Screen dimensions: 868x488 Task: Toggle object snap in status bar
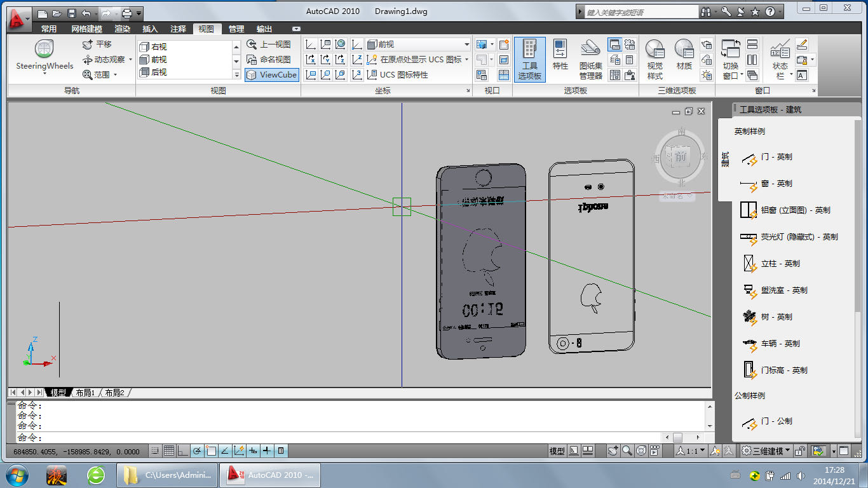point(211,451)
